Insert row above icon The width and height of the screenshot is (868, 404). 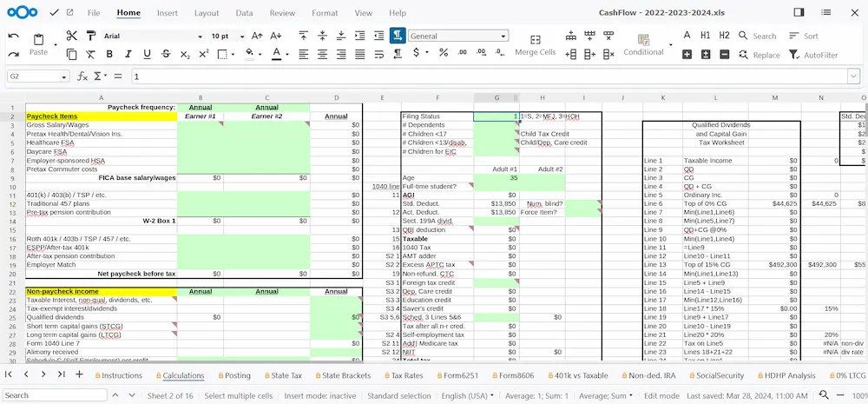click(571, 36)
